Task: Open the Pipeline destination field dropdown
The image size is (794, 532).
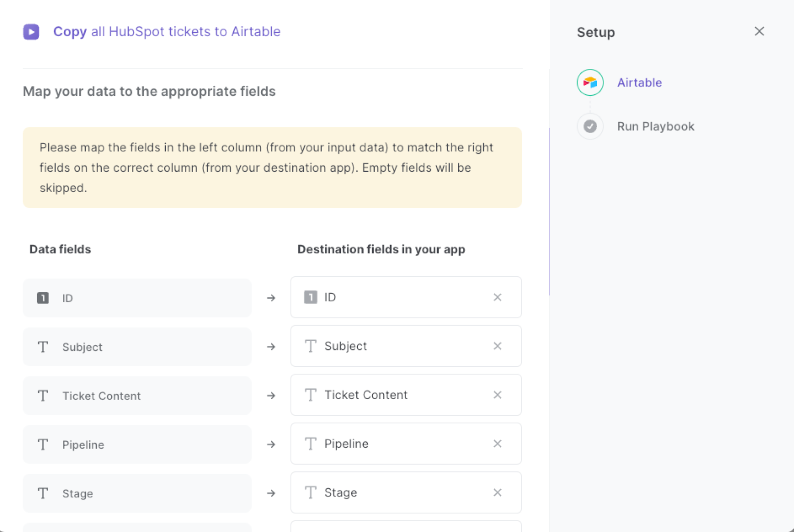Action: point(406,444)
